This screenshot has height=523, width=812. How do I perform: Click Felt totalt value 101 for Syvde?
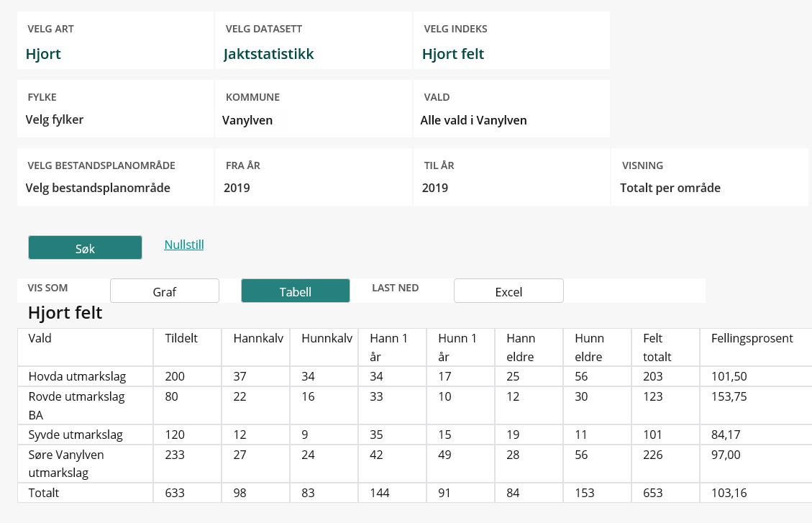point(653,435)
